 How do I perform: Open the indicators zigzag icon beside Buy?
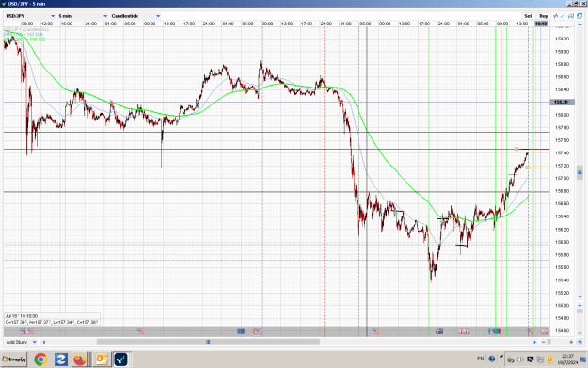click(555, 16)
